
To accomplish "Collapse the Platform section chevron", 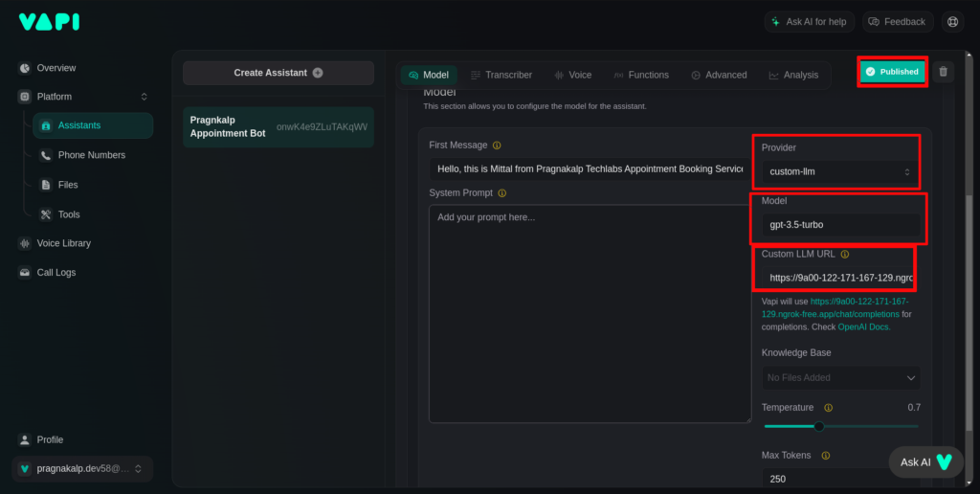I will pos(144,97).
